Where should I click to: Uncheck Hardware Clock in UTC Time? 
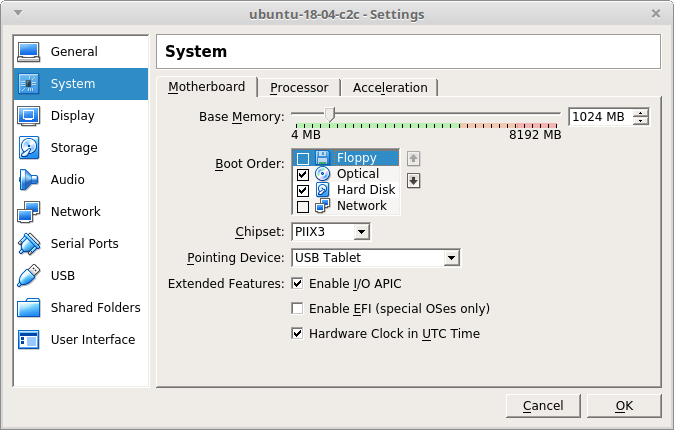point(297,334)
